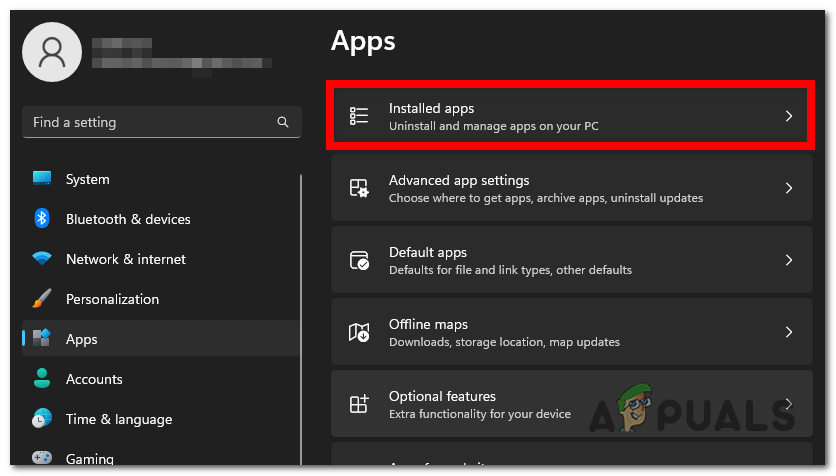
Task: Click 'Extra functionality for your device' text
Action: (x=480, y=414)
